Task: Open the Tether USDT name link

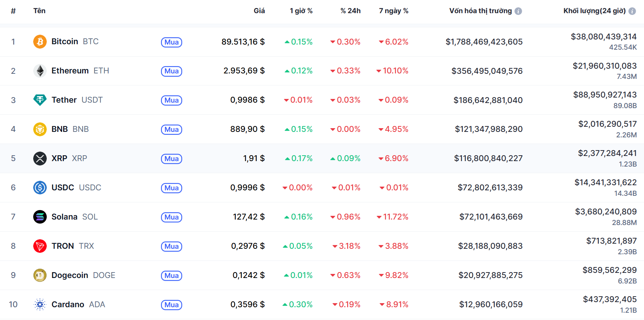Action: click(77, 100)
